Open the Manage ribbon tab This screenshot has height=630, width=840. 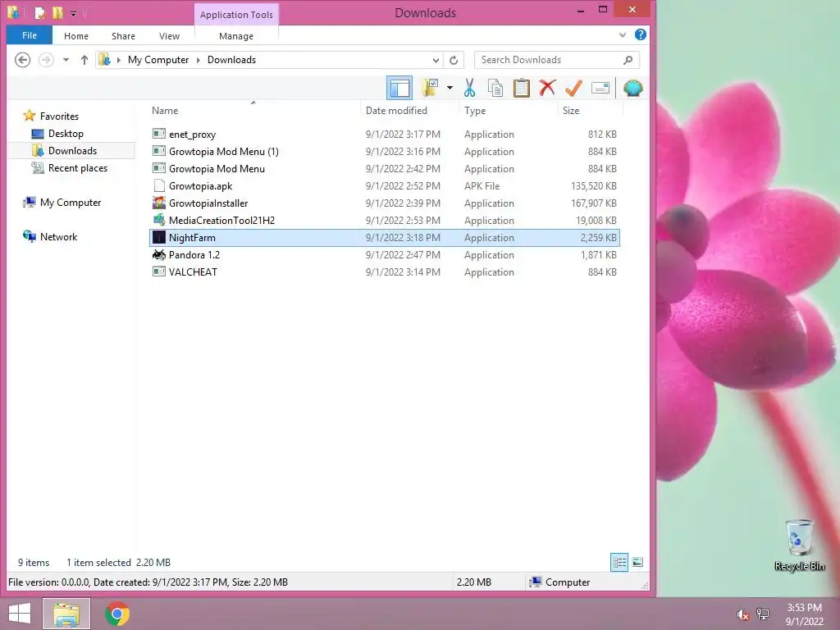coord(236,36)
